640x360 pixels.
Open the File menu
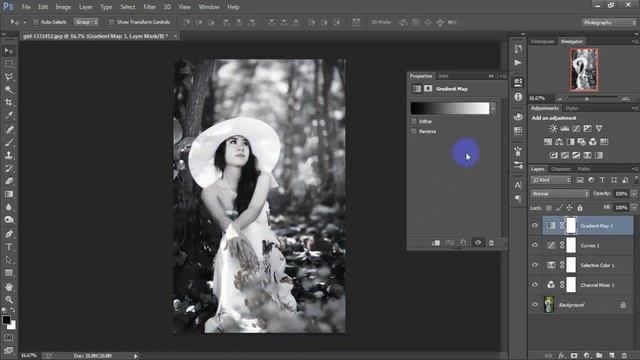[x=26, y=7]
